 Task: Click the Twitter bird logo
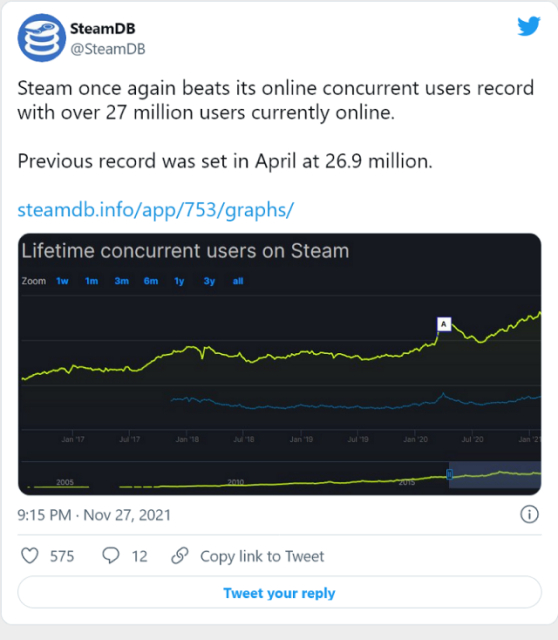point(529,27)
